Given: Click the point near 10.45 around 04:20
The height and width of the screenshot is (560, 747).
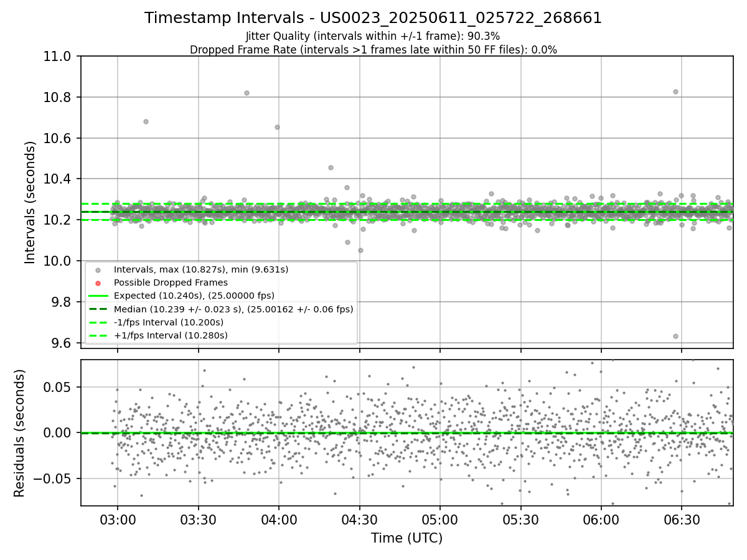Looking at the screenshot, I should [x=331, y=167].
